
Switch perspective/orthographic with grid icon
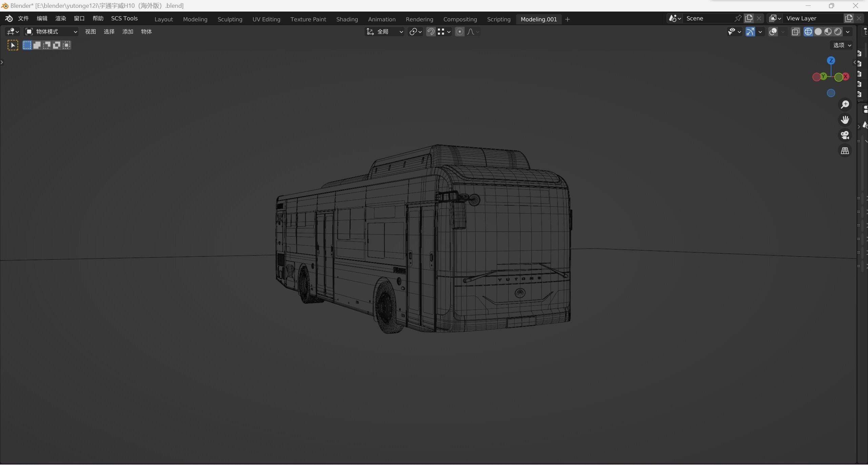pos(845,151)
